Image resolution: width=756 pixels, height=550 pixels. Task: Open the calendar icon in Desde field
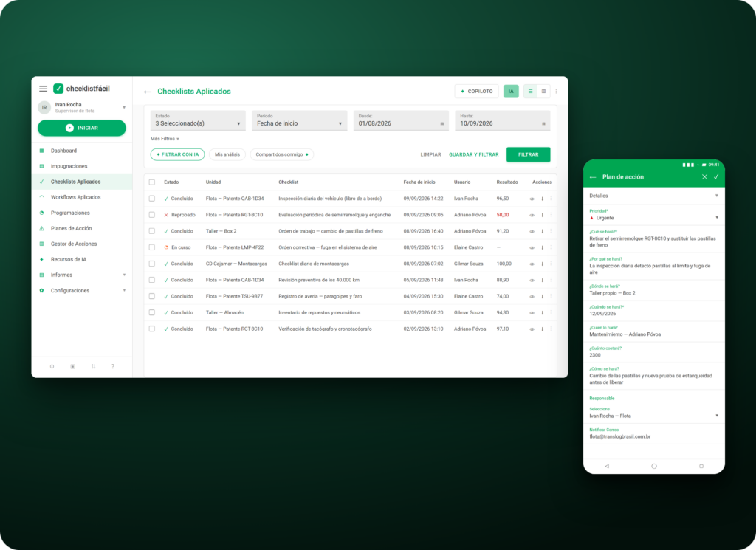(441, 124)
